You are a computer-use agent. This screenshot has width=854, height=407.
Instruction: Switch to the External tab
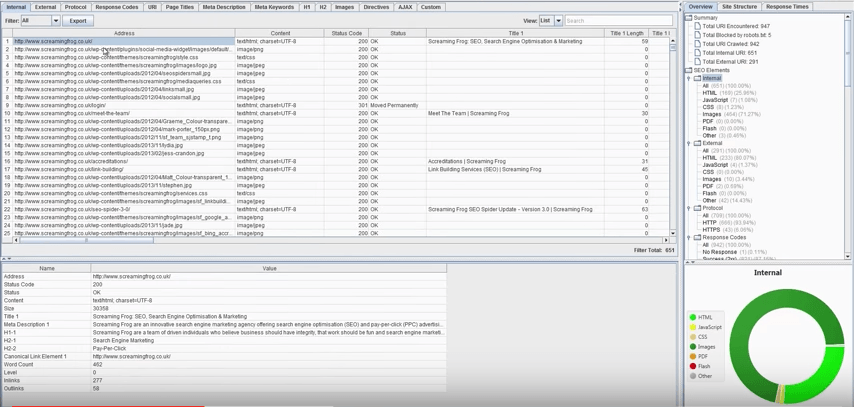(45, 7)
